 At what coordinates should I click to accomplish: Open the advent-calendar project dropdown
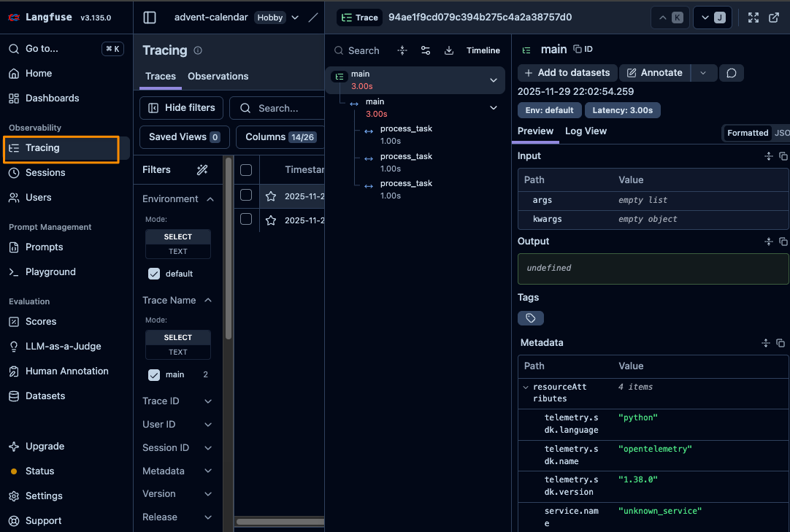(295, 18)
